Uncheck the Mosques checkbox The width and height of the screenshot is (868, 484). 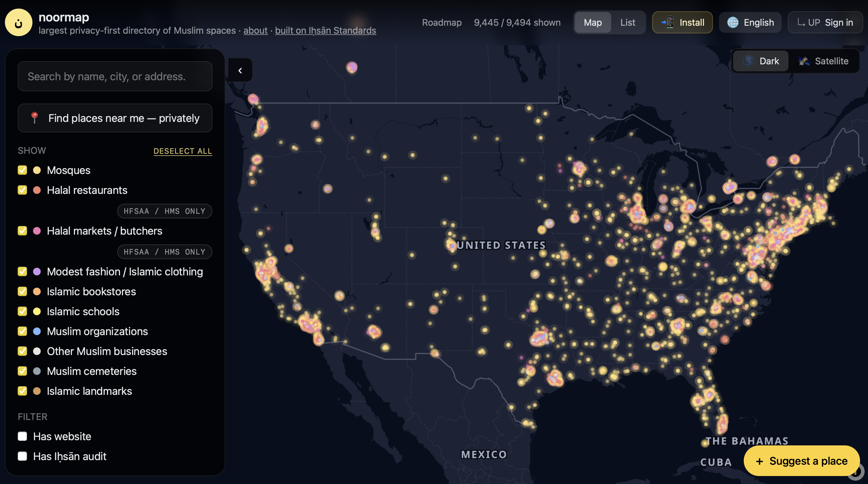click(x=22, y=170)
